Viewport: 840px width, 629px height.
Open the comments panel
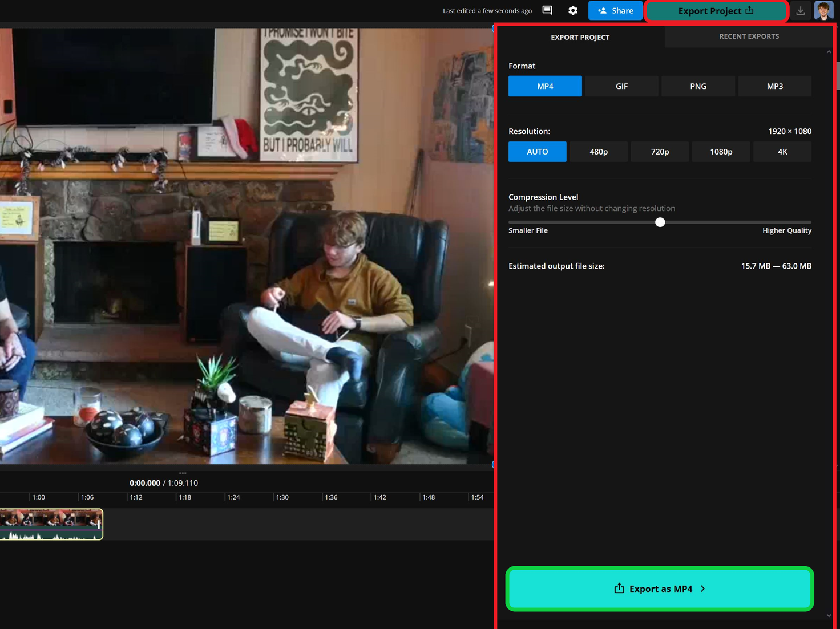(x=547, y=10)
